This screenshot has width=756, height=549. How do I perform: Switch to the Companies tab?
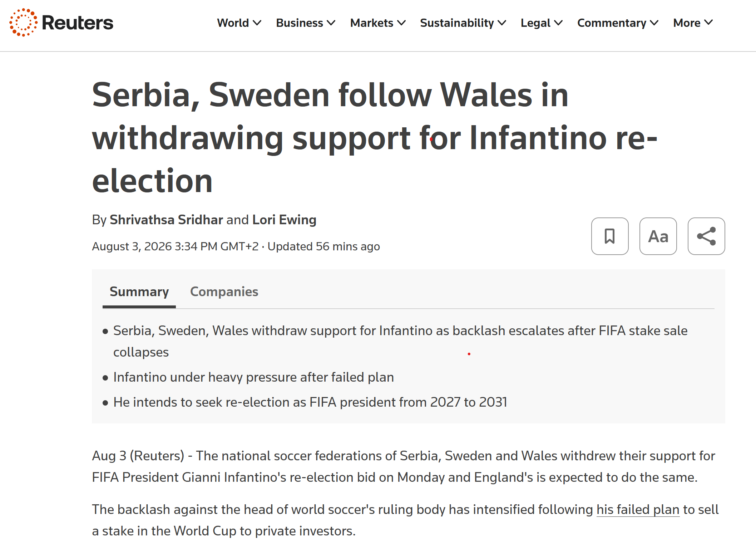224,291
